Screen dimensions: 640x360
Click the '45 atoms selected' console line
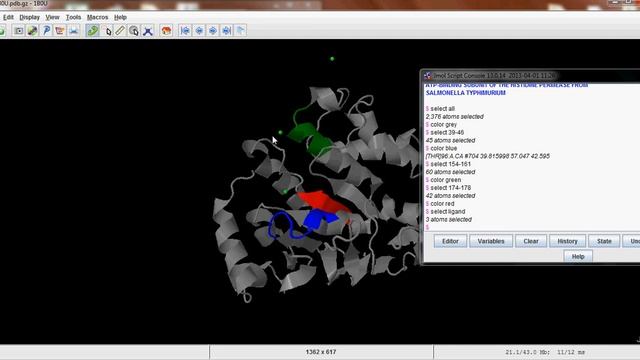[x=450, y=140]
